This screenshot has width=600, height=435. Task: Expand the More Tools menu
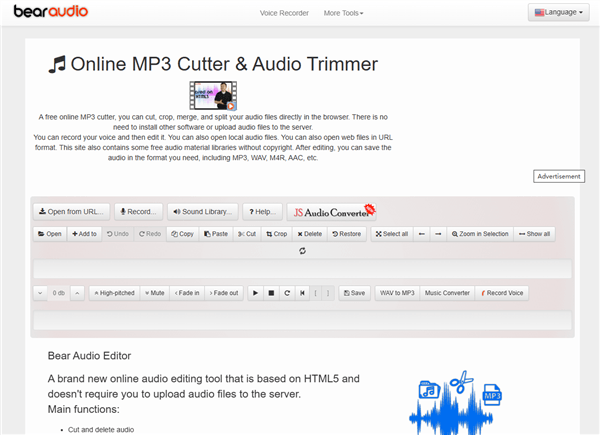[x=343, y=13]
